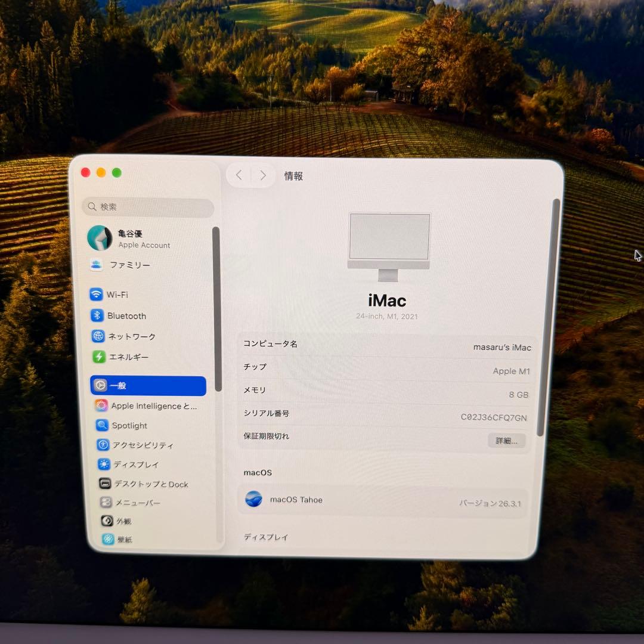Select the メニューバー sidebar label

pos(138,503)
